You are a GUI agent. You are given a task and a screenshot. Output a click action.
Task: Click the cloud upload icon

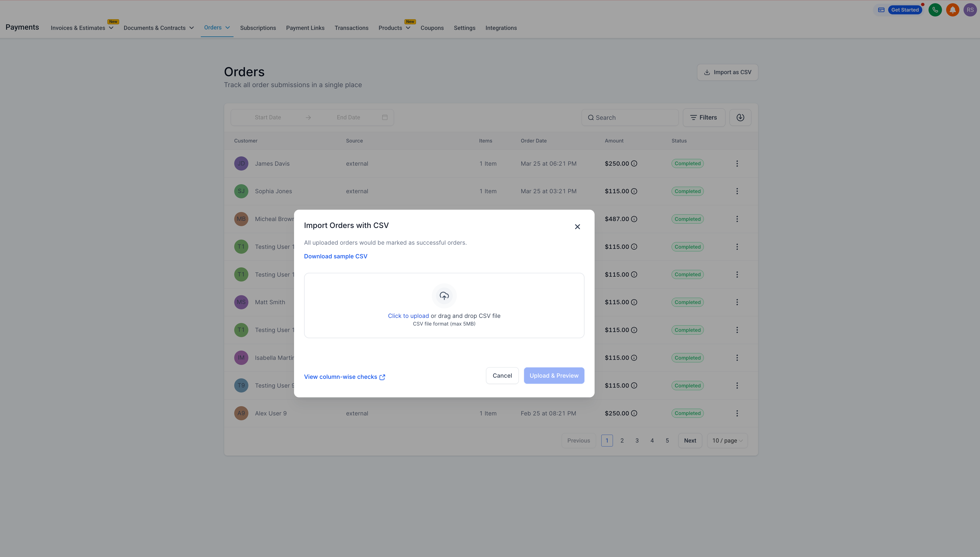(x=444, y=296)
